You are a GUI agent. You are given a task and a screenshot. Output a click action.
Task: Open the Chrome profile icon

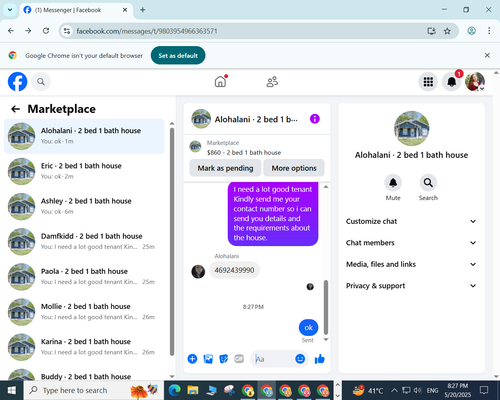471,31
